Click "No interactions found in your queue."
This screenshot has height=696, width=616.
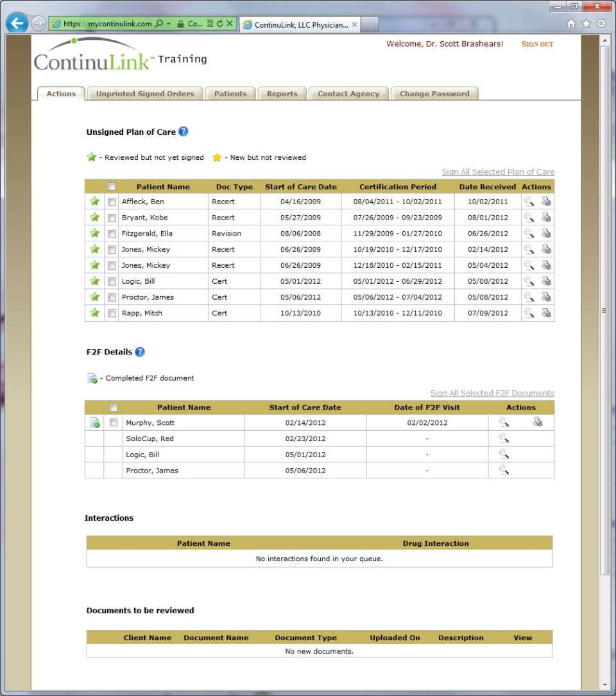[320, 559]
